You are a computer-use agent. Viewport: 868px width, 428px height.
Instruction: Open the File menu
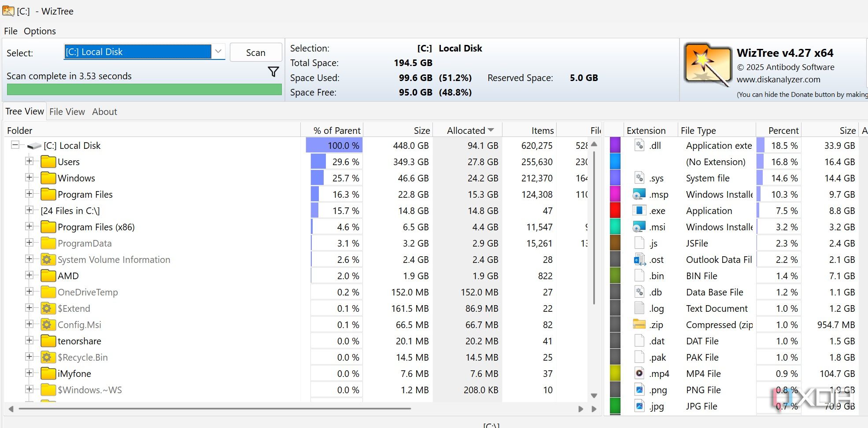coord(11,31)
